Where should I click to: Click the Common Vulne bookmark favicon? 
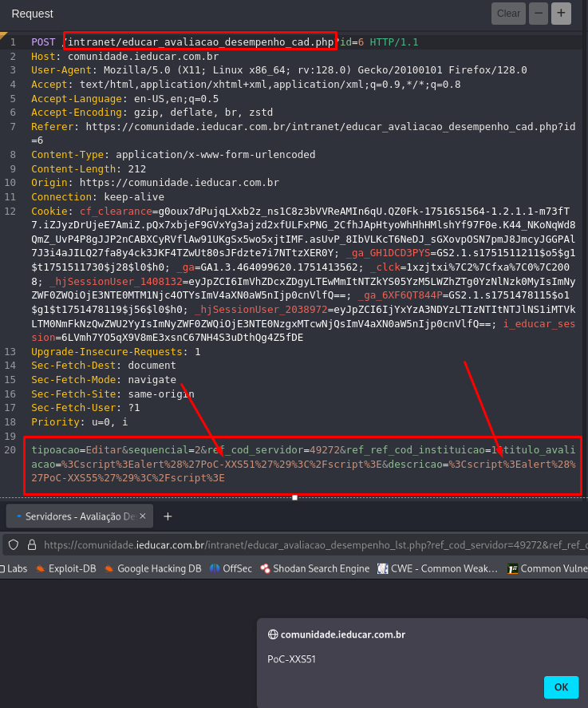[512, 569]
